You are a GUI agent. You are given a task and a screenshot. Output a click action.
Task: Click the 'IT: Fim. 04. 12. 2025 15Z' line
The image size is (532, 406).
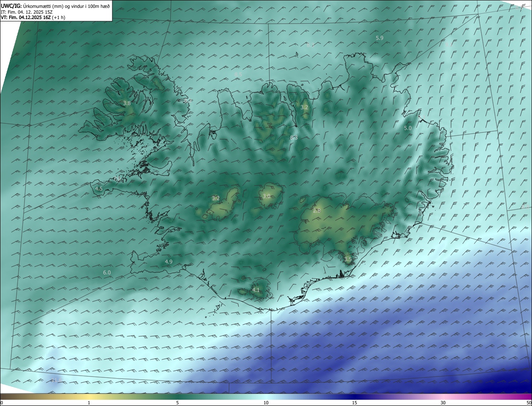tap(27, 12)
